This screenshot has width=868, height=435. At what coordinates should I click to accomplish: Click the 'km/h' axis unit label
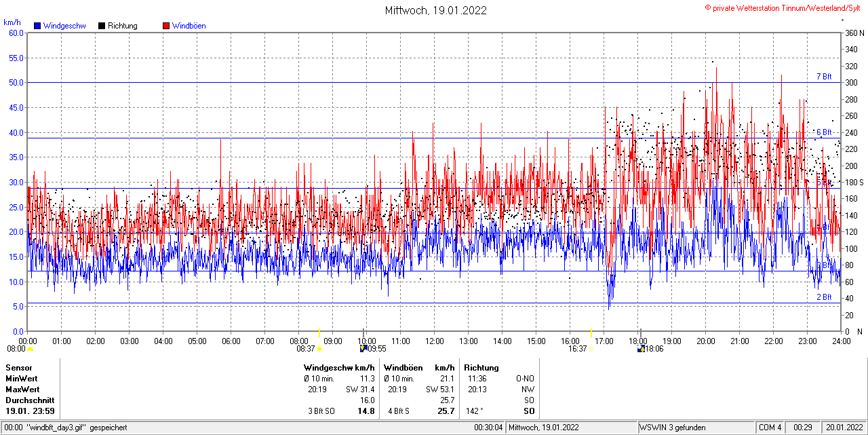[x=12, y=22]
